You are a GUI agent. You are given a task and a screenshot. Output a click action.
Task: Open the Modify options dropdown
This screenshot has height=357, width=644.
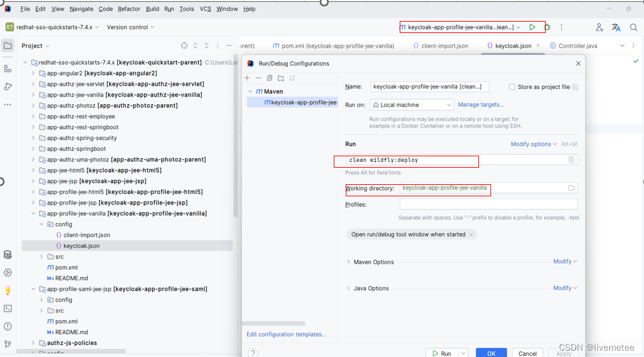click(x=534, y=144)
